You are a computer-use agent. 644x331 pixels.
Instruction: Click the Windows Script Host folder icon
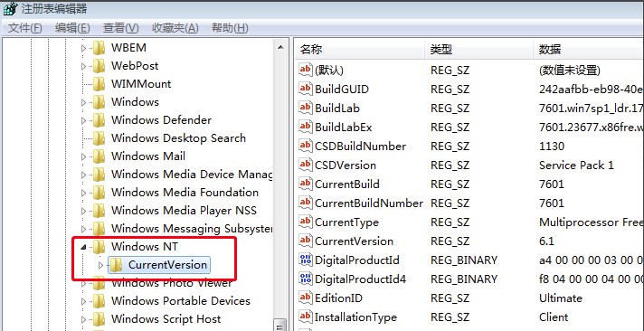click(x=99, y=318)
